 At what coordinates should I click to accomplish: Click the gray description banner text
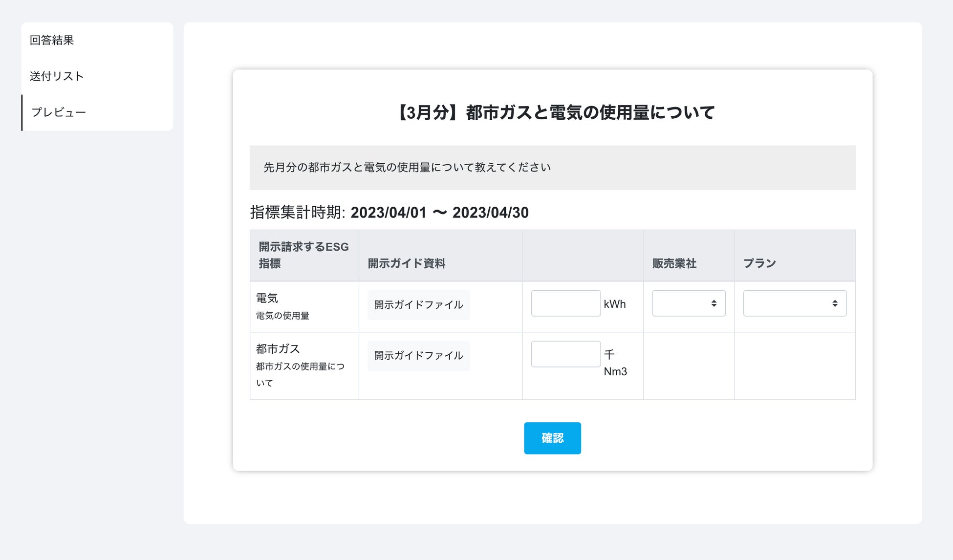[407, 168]
